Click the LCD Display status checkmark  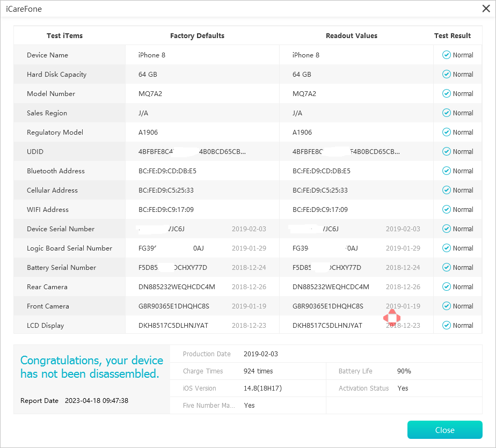click(x=446, y=325)
